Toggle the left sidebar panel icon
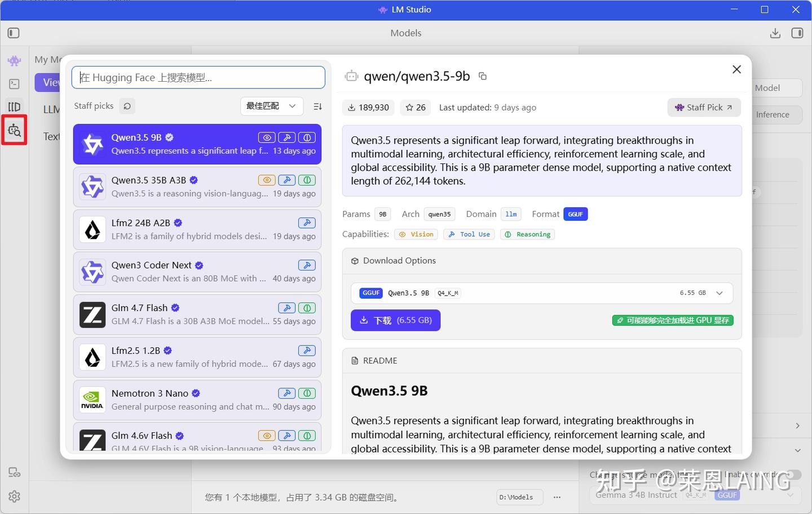812x514 pixels. click(14, 33)
